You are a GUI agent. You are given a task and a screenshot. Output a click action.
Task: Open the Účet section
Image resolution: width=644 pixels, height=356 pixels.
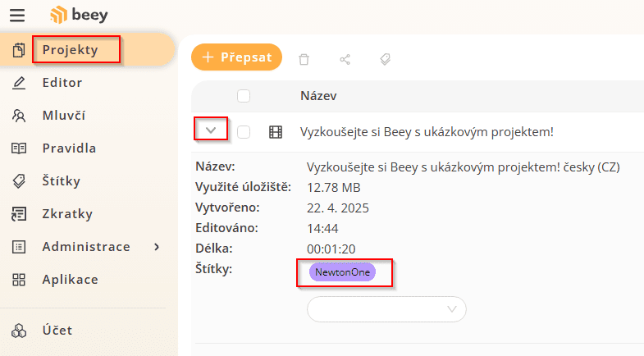point(57,331)
